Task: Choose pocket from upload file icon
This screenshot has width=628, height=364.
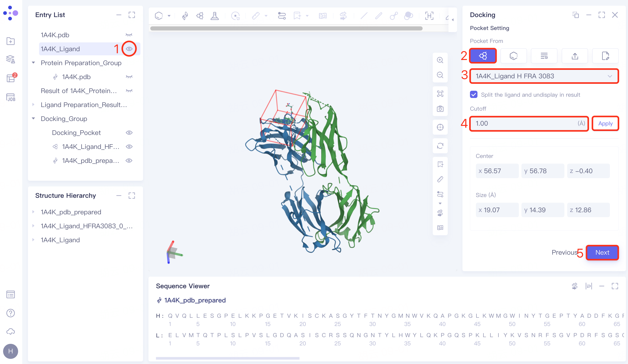Action: pos(575,56)
